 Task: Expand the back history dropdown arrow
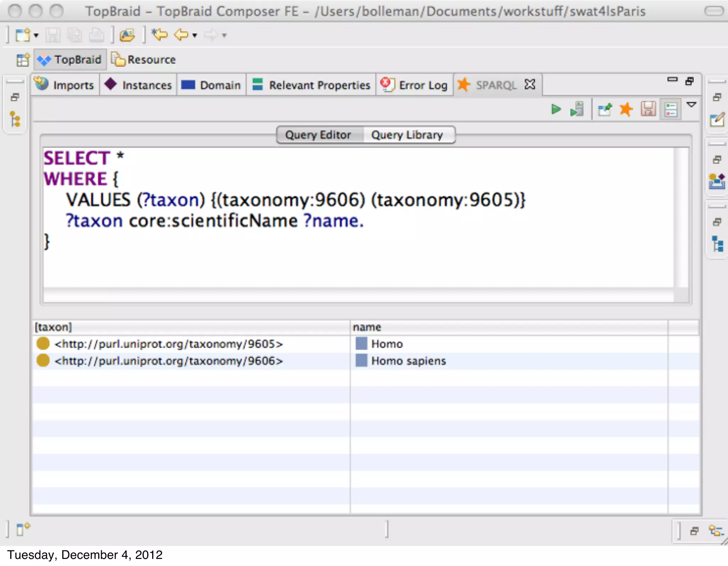click(x=194, y=35)
